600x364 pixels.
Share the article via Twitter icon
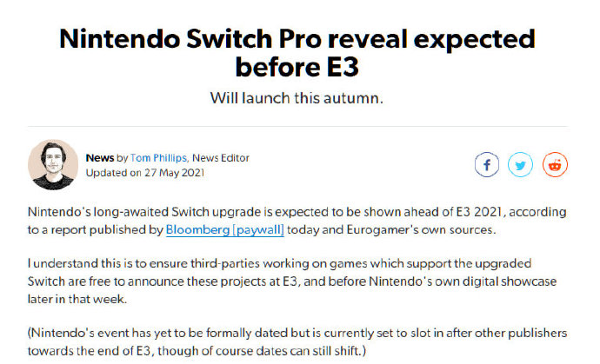[520, 165]
